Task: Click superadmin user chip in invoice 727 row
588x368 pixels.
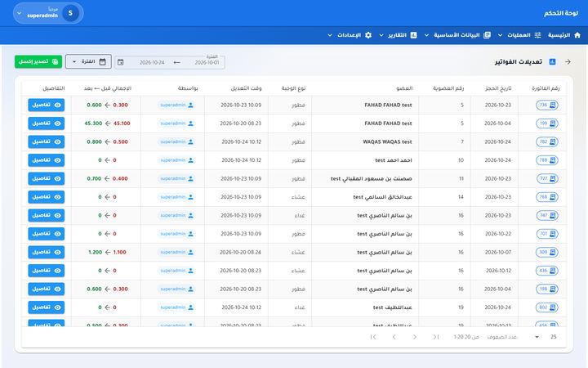Action: point(176,178)
